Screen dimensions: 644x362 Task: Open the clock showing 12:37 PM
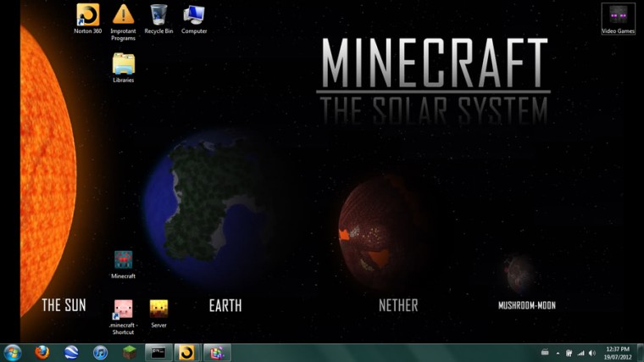(617, 353)
